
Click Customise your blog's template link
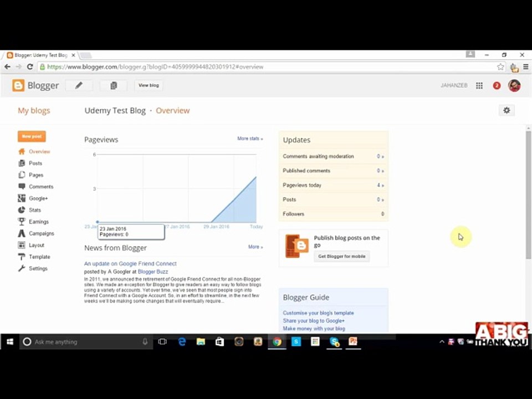pyautogui.click(x=318, y=313)
